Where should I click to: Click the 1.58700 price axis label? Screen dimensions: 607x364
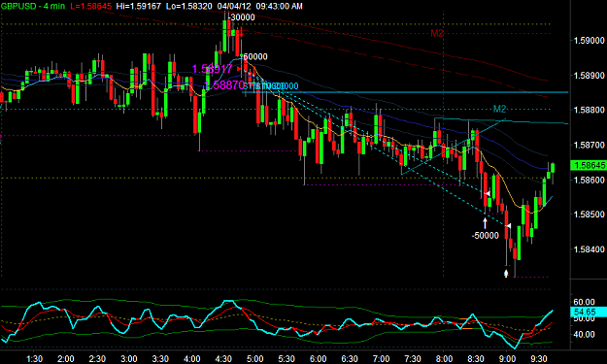pos(590,145)
